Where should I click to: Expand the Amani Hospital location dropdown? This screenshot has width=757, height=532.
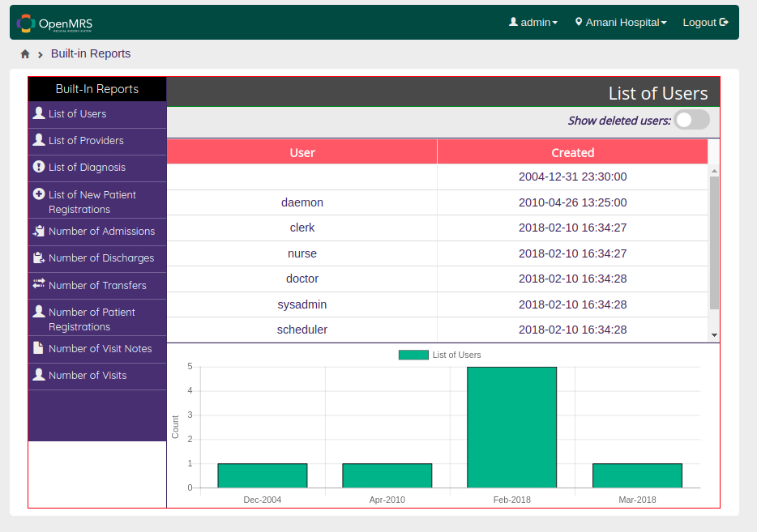coord(621,22)
